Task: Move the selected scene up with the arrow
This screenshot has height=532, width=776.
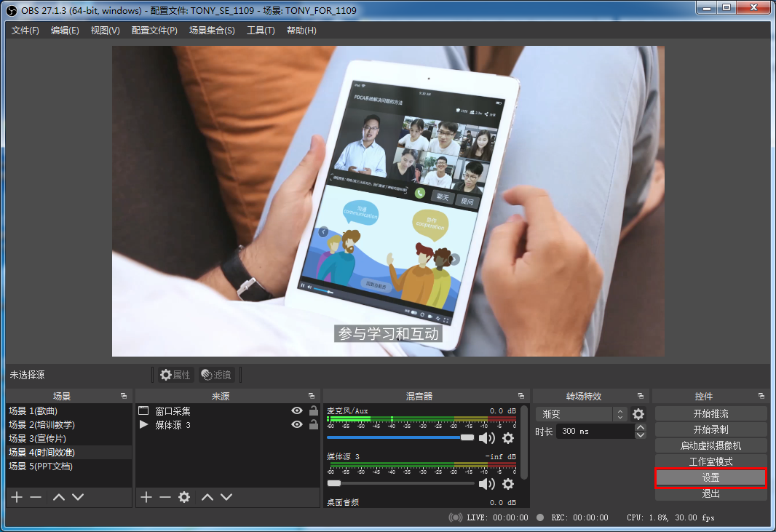Action: (59, 497)
